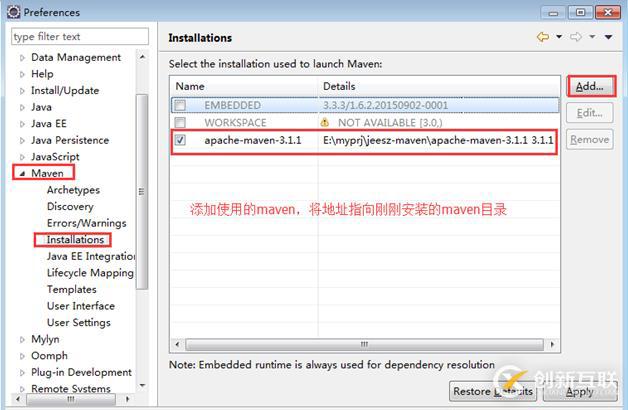Expand the Plug-in Development tree node

coord(22,373)
